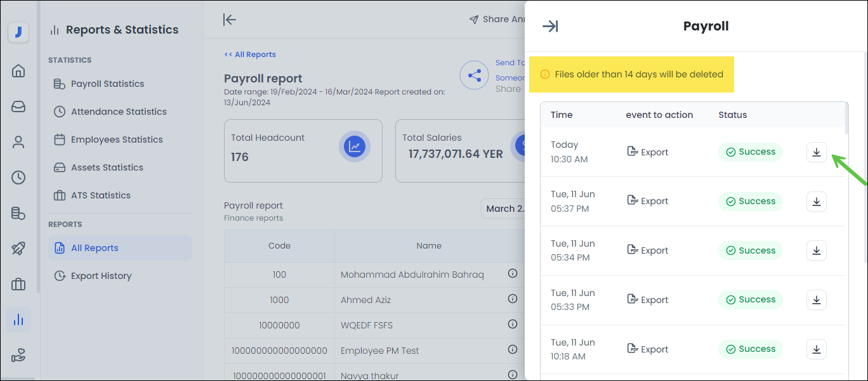Open the Reports chart icon in the left rail

click(x=18, y=320)
